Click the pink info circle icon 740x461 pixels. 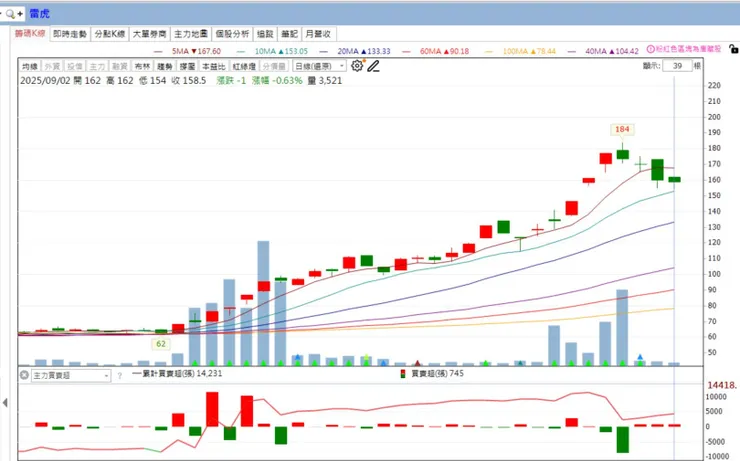651,49
